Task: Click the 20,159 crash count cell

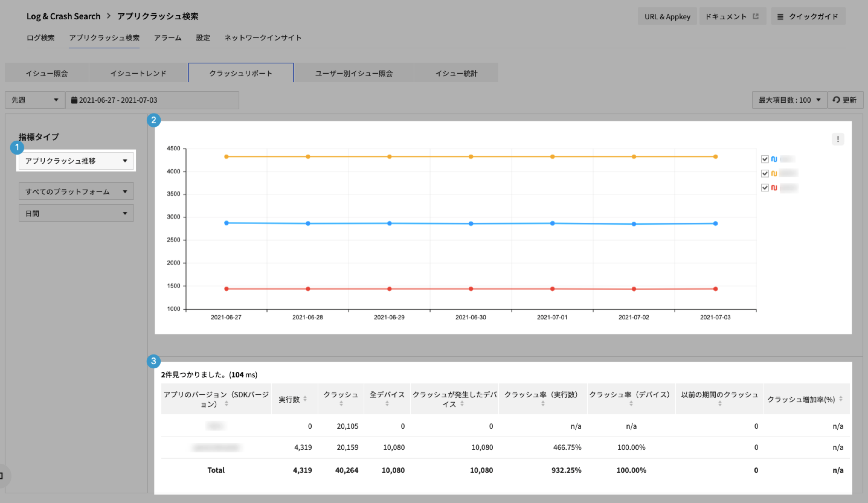Action: (347, 447)
